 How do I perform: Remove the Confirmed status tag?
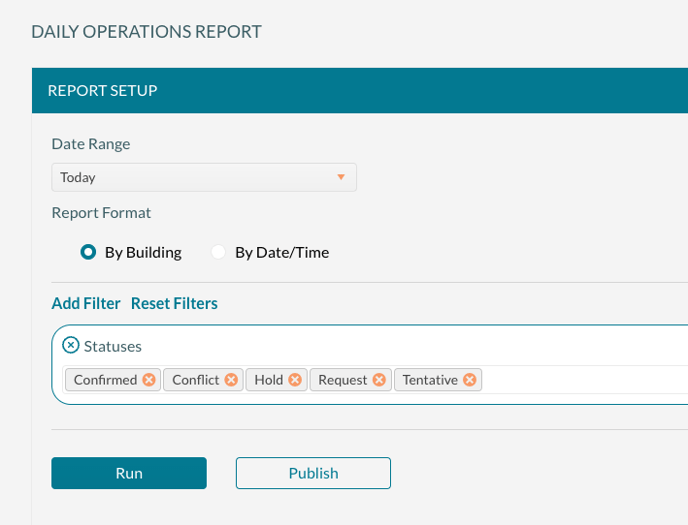(149, 380)
